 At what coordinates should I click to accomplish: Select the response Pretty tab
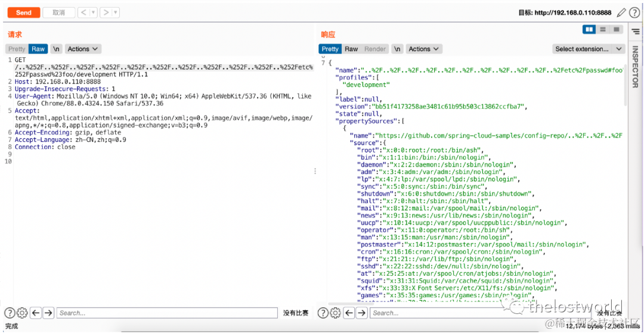click(x=330, y=49)
